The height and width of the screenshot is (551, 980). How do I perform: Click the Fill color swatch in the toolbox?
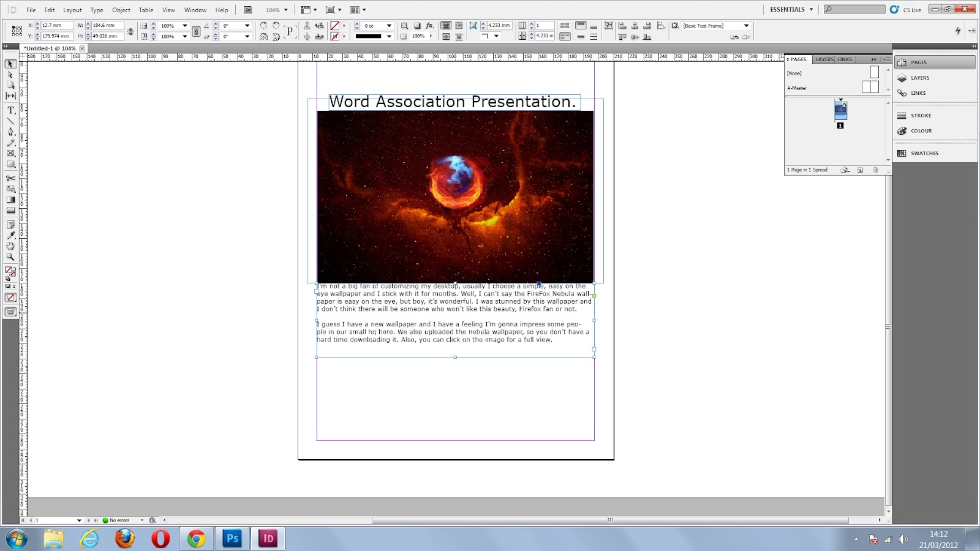[8, 271]
